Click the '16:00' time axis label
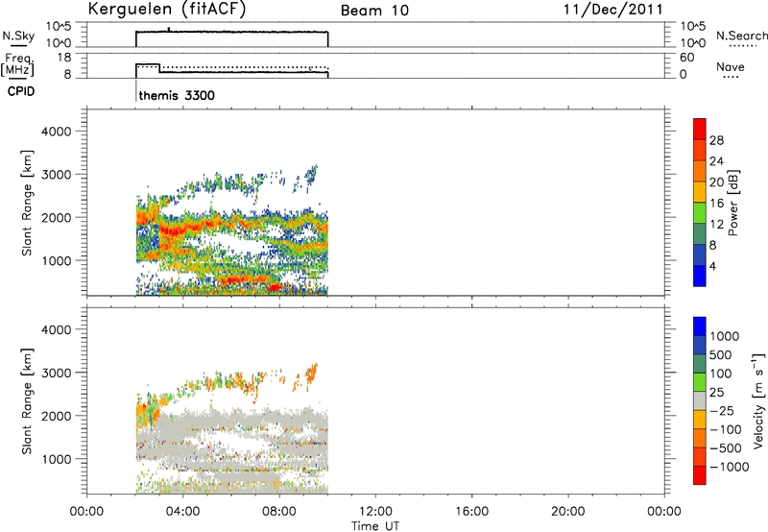 pos(471,512)
